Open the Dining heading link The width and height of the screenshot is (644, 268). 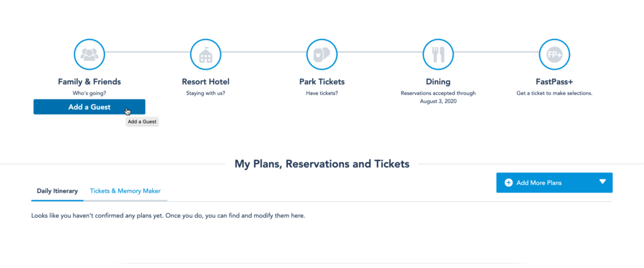coord(438,82)
